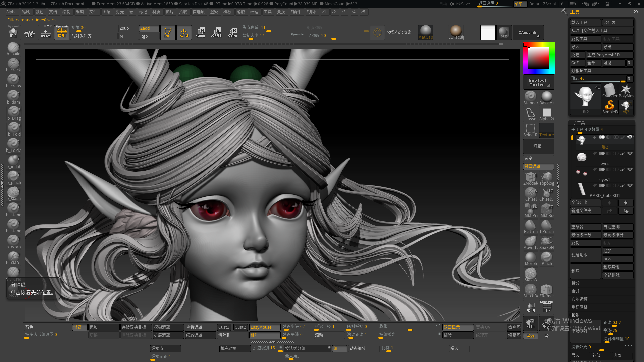Screen dimensions: 644x362
Task: Open the 笔刷 (Brush) menu
Action: pos(26,12)
